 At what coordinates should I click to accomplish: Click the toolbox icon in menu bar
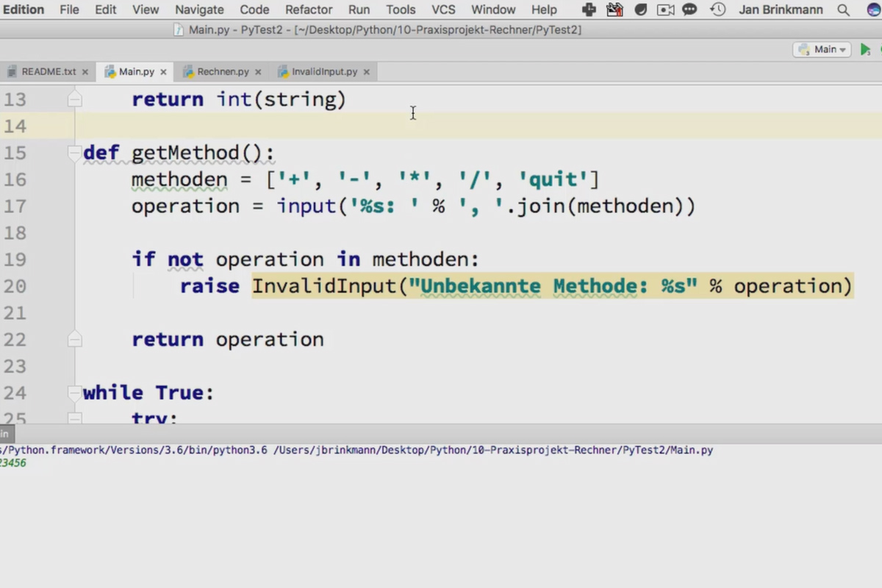[614, 10]
